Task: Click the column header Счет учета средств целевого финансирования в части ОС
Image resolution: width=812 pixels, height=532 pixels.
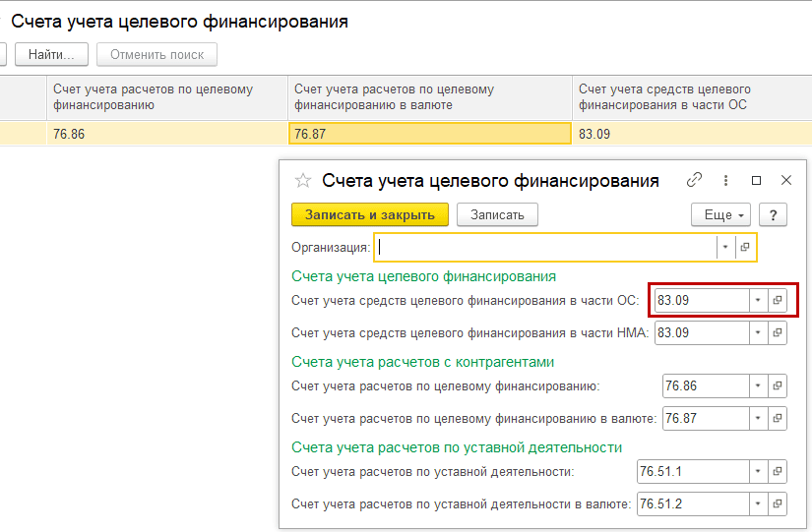Action: pyautogui.click(x=692, y=97)
